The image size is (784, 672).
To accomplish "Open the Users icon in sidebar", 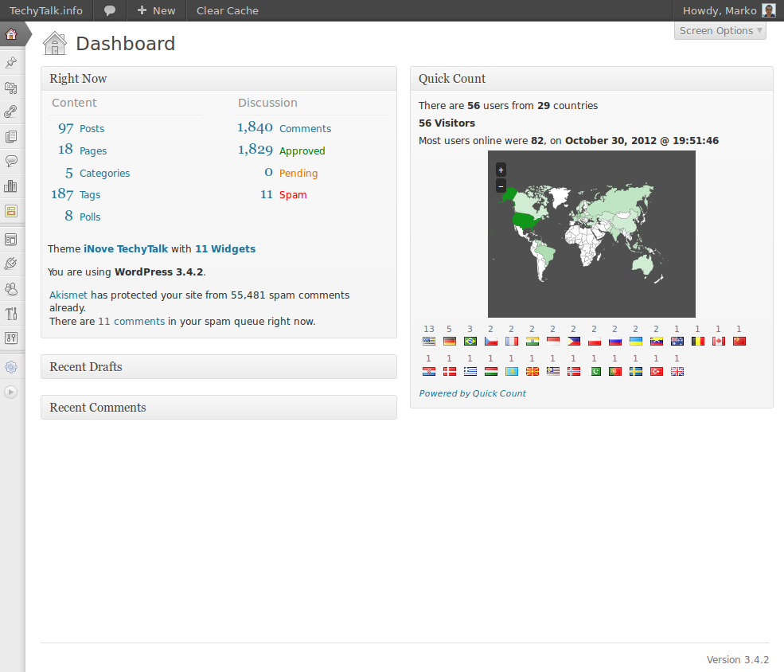I will (x=11, y=288).
